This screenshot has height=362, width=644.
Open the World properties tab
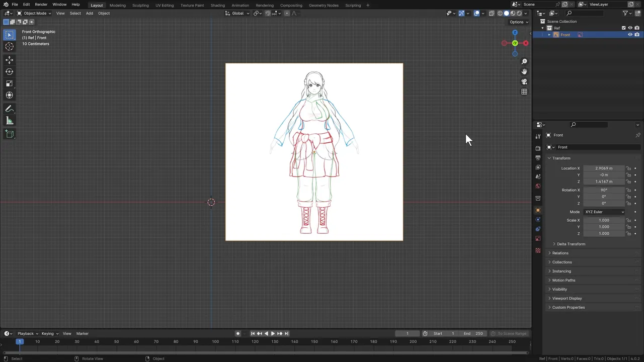click(538, 187)
